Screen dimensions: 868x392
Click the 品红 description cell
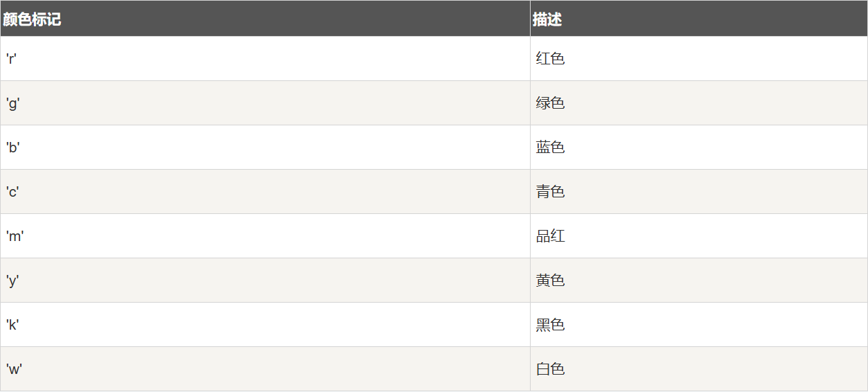click(551, 236)
